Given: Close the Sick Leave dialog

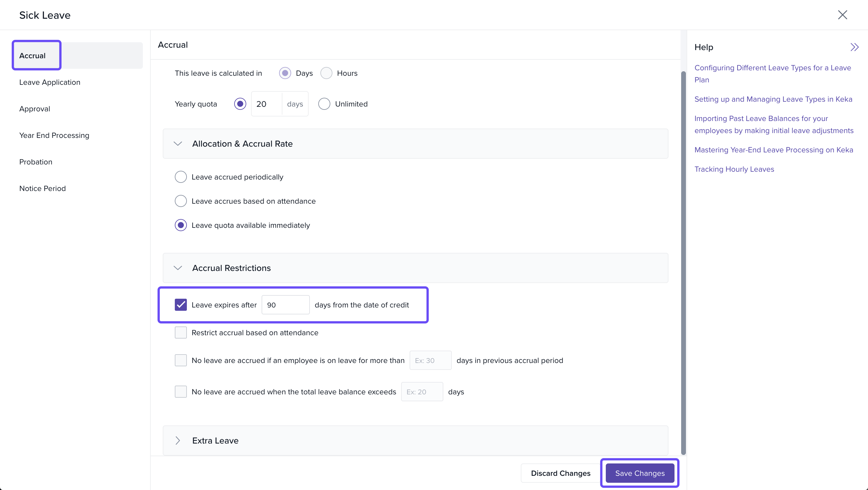Looking at the screenshot, I should 842,15.
